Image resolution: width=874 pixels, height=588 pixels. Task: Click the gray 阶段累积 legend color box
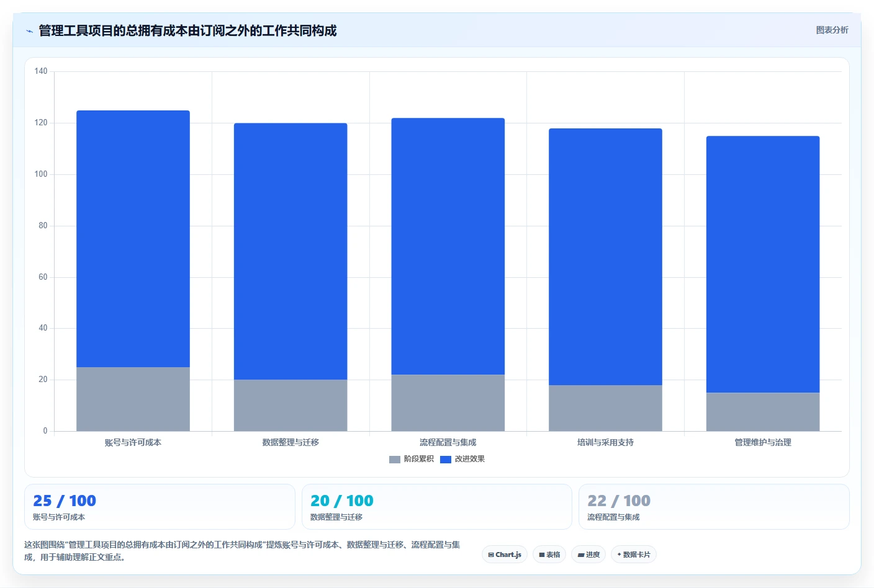click(395, 459)
